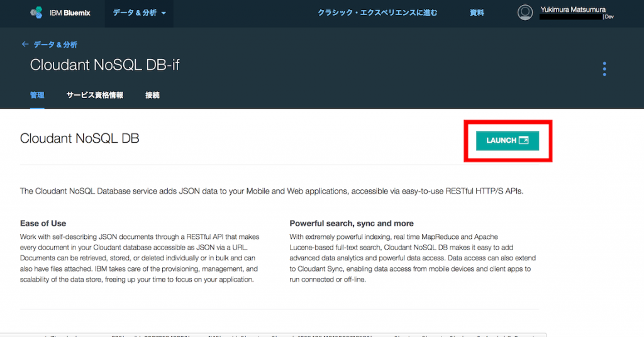
Task: Click the Yukimura Matsumura account name
Action: 572,9
